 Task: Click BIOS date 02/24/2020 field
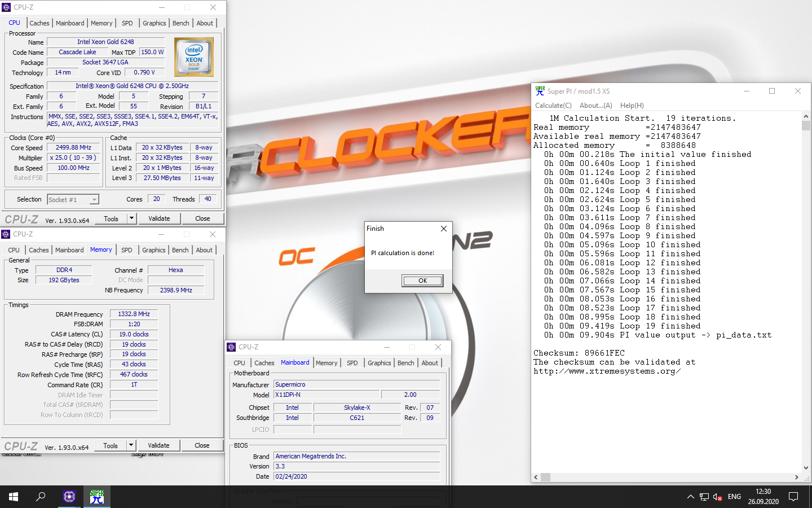[357, 476]
